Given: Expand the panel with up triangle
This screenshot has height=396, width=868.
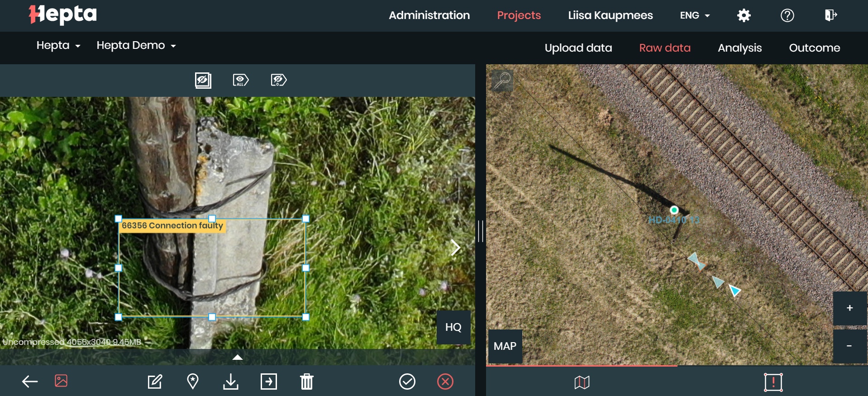Looking at the screenshot, I should [x=238, y=358].
